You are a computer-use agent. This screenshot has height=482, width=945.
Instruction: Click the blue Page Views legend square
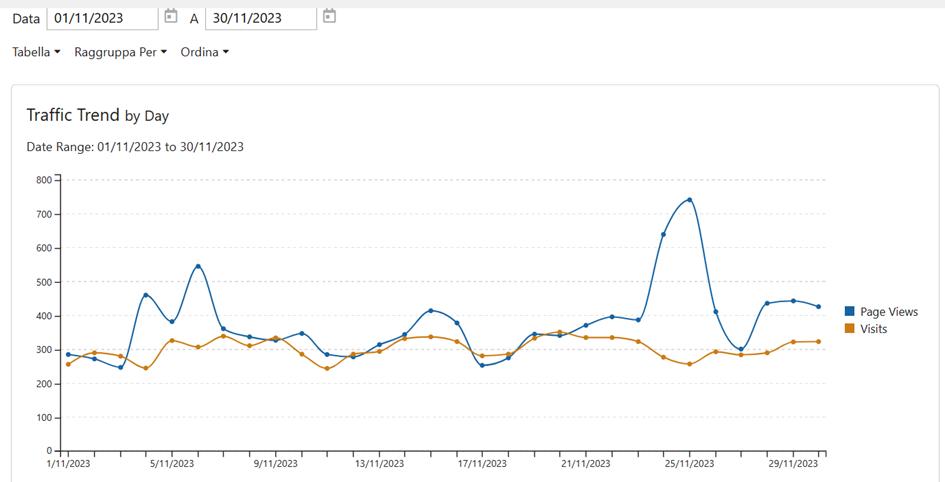[850, 312]
